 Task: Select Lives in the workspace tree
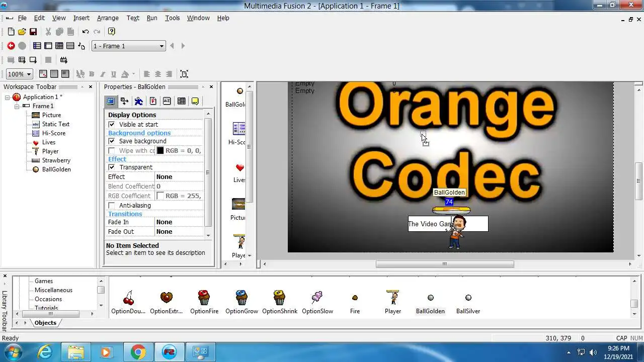pyautogui.click(x=49, y=142)
